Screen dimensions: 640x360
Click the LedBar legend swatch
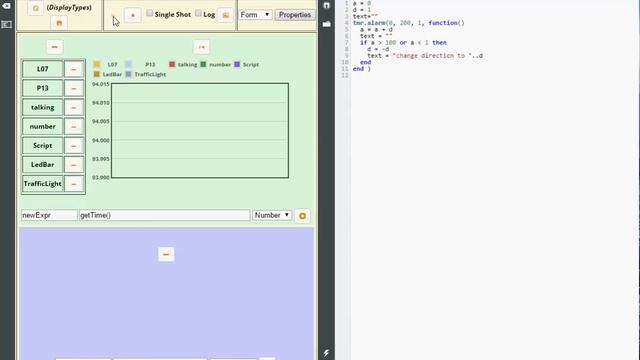point(97,74)
